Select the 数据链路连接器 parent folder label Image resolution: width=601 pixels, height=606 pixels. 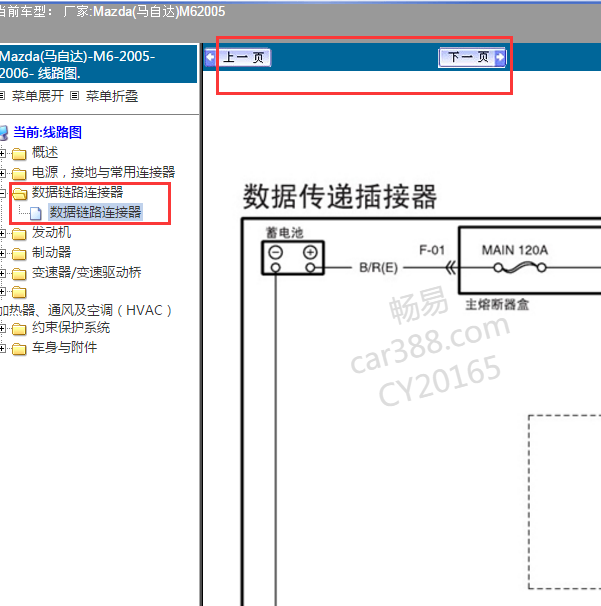[77, 192]
